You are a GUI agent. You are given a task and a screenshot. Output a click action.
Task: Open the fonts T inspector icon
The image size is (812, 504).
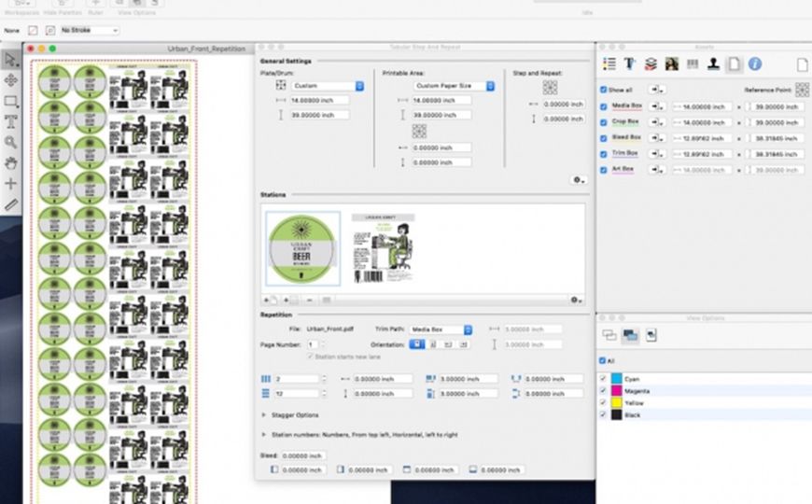630,64
